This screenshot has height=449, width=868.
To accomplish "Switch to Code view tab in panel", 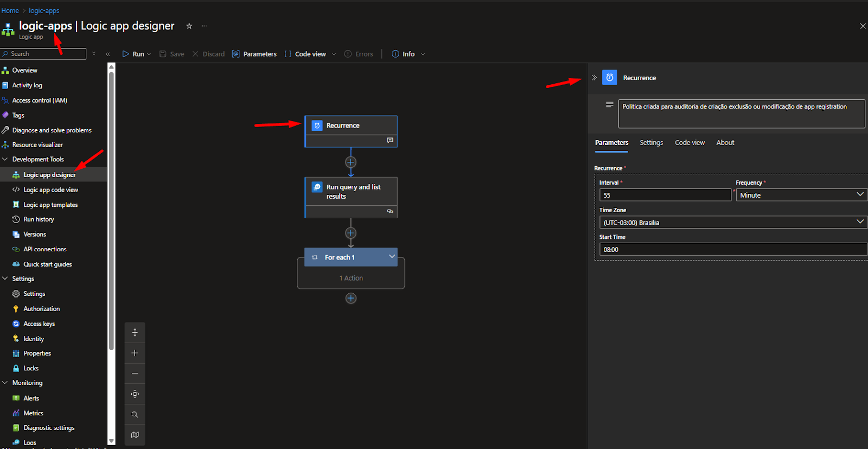I will click(690, 143).
